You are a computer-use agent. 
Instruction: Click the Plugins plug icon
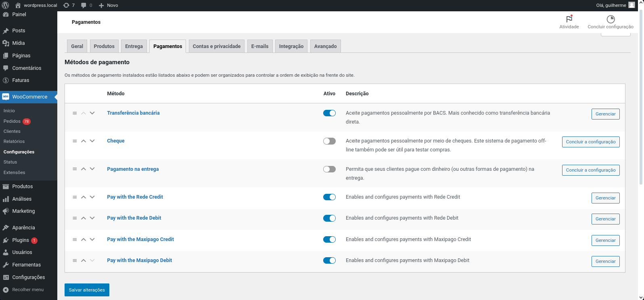tap(6, 240)
